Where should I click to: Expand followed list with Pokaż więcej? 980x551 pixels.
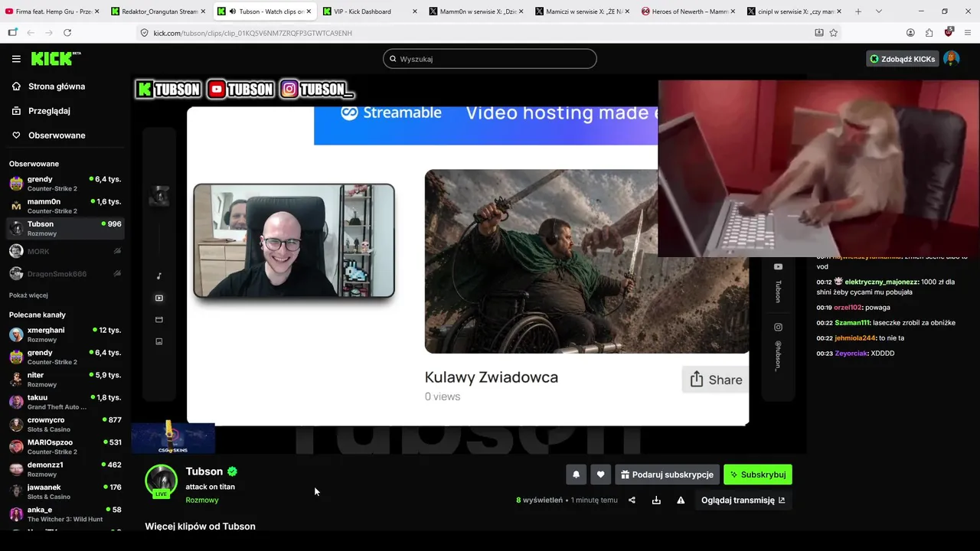coord(28,295)
